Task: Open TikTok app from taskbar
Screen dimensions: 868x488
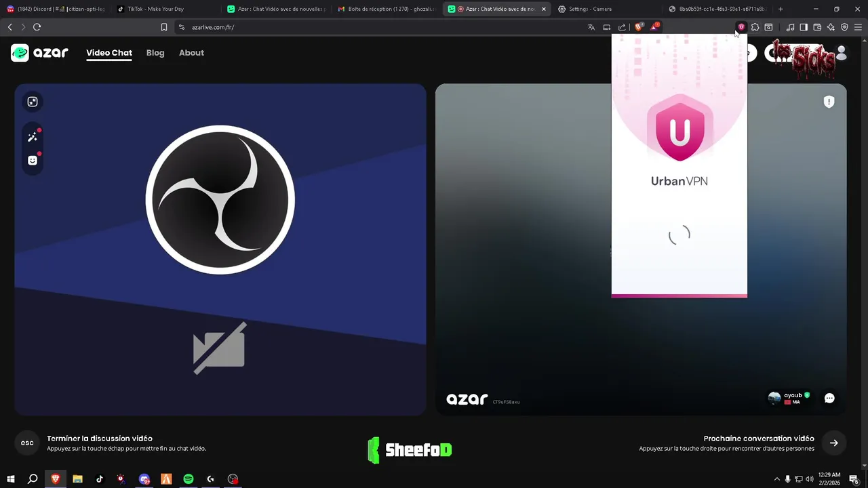Action: point(100,479)
